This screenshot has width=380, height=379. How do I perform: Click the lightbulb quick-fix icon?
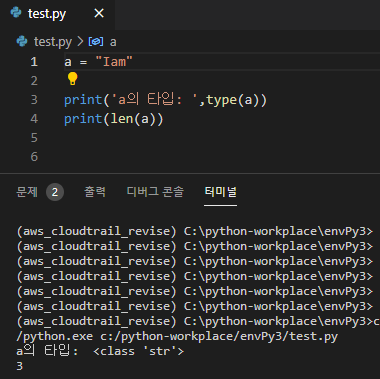(x=72, y=79)
